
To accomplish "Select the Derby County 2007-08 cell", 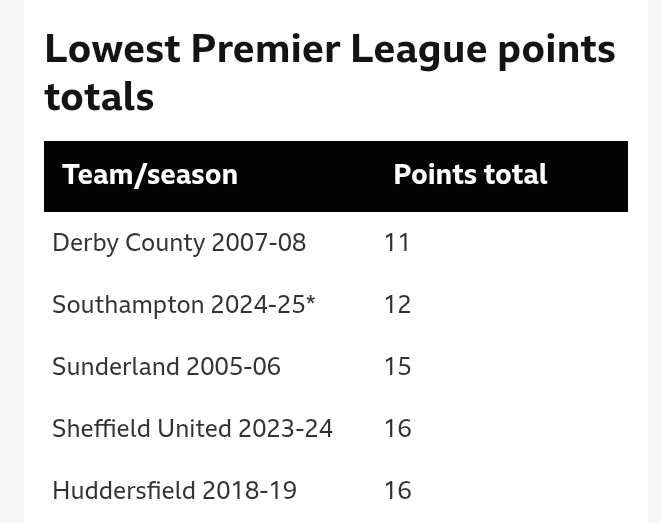I will [x=179, y=243].
